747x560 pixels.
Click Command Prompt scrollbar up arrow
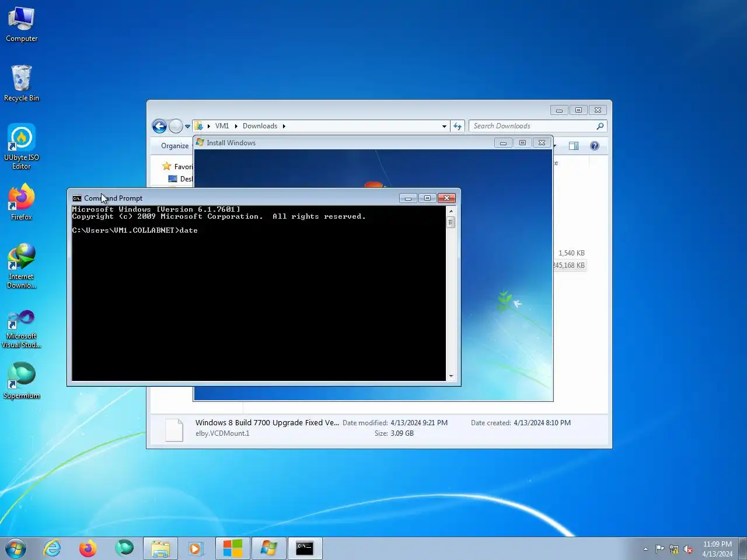(x=451, y=211)
